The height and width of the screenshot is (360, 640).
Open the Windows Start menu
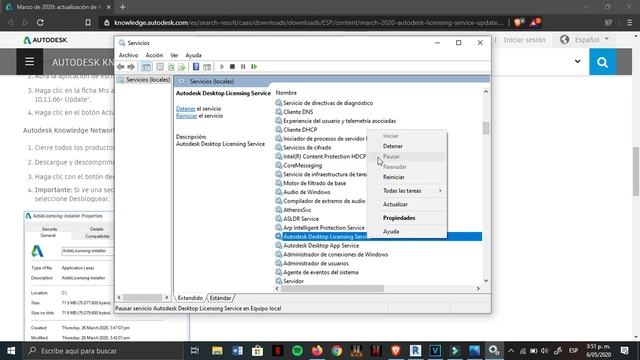pyautogui.click(x=11, y=351)
